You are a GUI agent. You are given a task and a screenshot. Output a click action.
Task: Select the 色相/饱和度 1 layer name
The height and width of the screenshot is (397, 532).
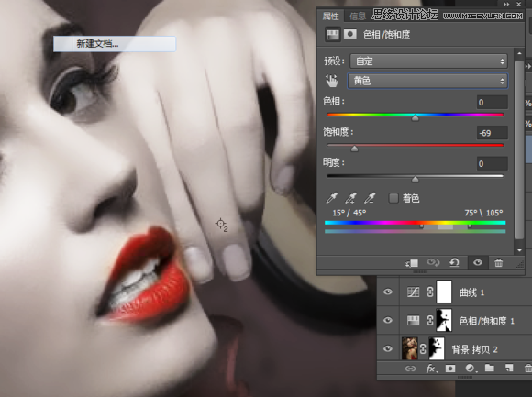coord(487,321)
